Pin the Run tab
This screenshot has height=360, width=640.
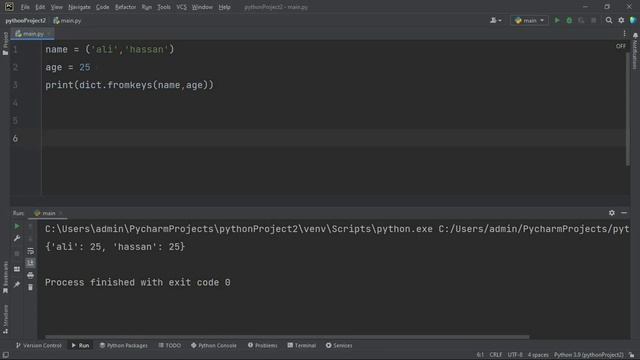pyautogui.click(x=17, y=284)
